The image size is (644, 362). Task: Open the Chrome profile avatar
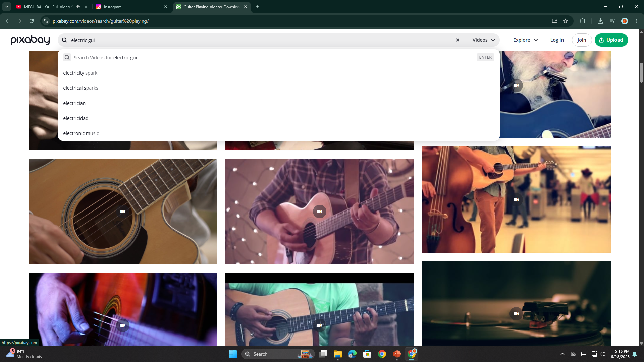tap(625, 21)
